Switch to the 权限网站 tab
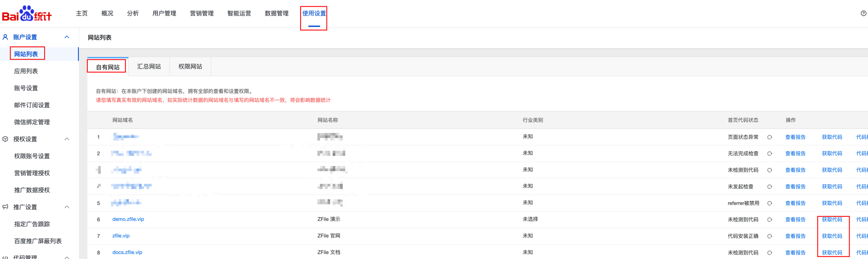Screen dimensions: 868x259 [190, 67]
